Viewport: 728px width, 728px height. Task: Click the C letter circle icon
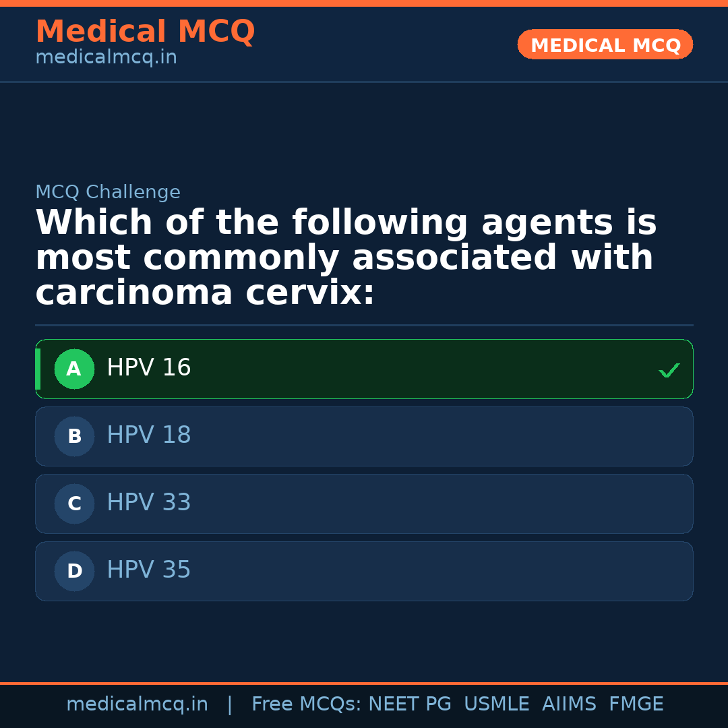click(x=74, y=504)
